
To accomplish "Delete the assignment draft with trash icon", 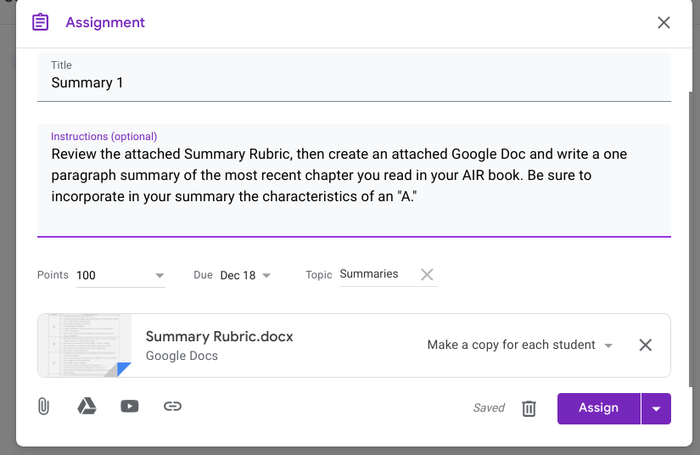I will [529, 408].
